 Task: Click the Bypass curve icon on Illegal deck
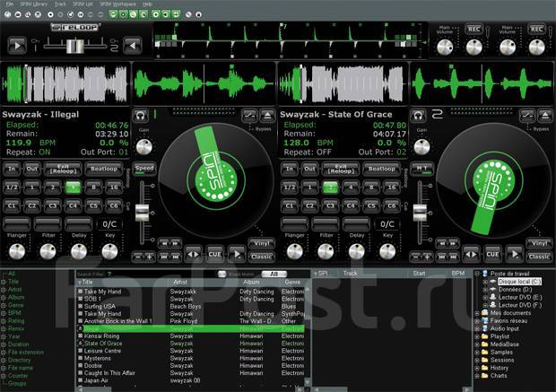(249, 116)
